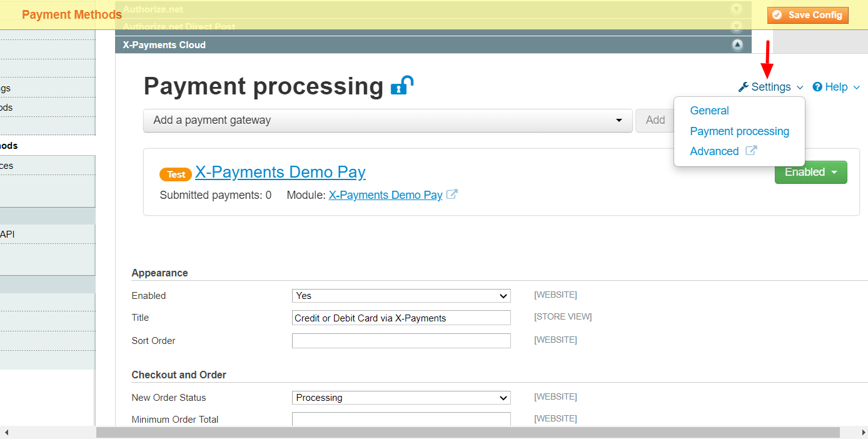The width and height of the screenshot is (868, 439).
Task: Open X-Payments Demo Pay title link
Action: [x=280, y=172]
